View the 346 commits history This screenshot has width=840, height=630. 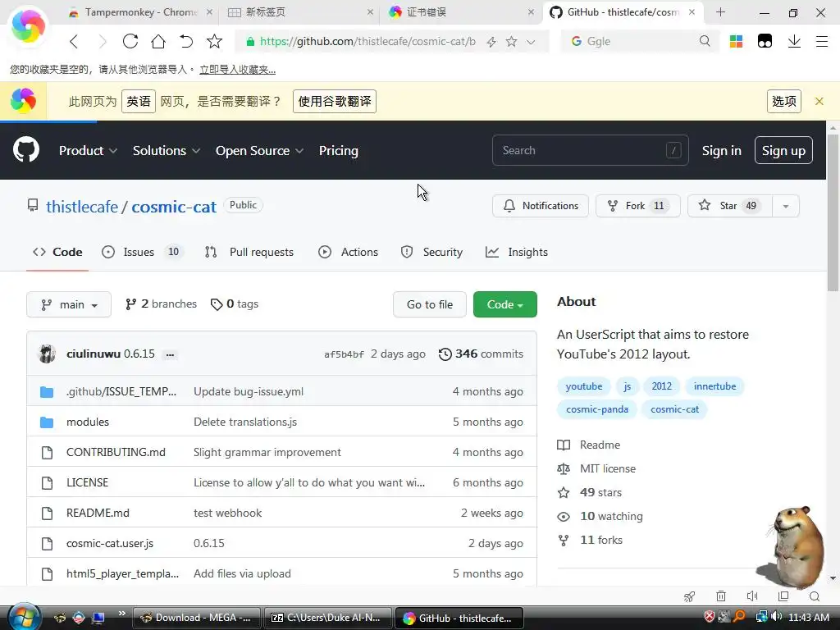click(x=481, y=354)
